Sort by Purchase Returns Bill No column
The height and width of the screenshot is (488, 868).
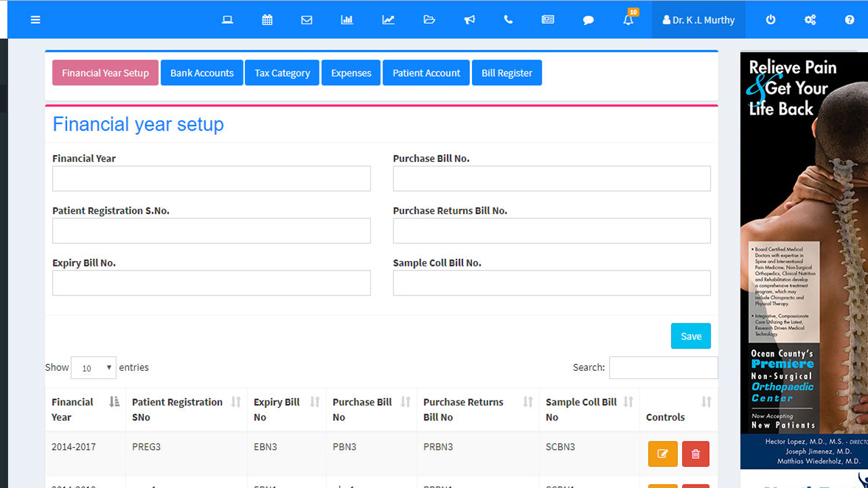(x=478, y=409)
